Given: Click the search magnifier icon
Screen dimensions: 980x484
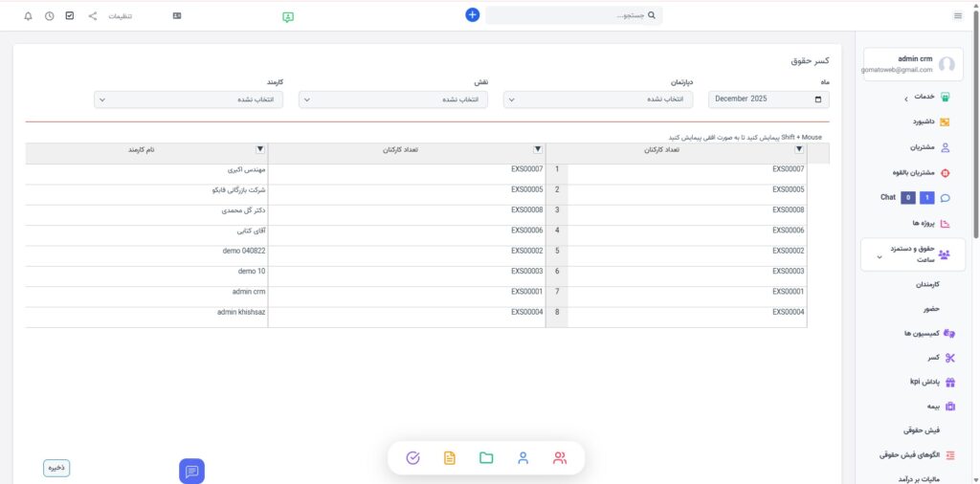Looking at the screenshot, I should (652, 15).
